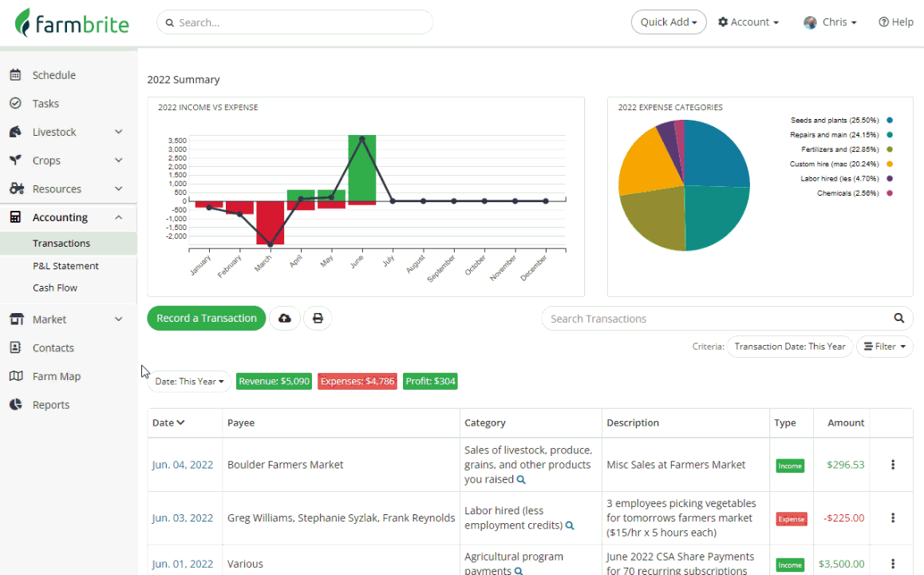Open the Filter dropdown
The image size is (924, 575).
[885, 347]
